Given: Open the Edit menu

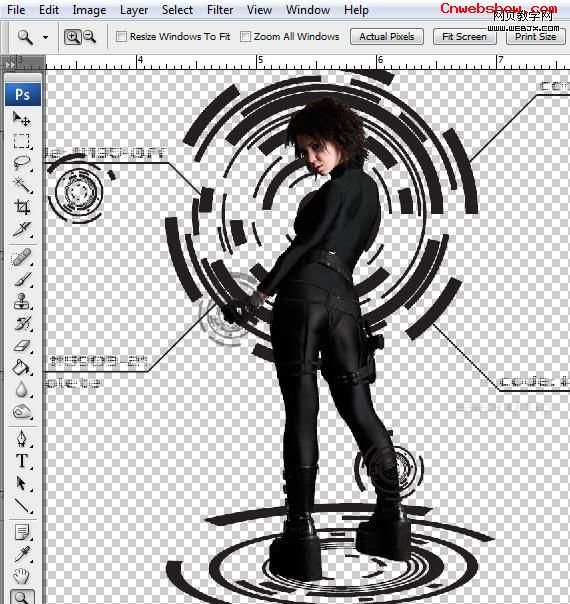Looking at the screenshot, I should [49, 10].
